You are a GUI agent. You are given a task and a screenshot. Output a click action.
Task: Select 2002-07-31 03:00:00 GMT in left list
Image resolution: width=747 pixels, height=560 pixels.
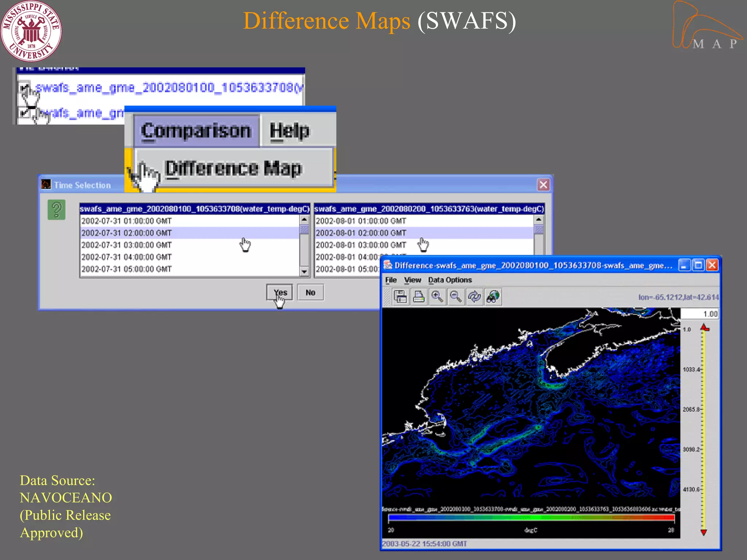(x=190, y=245)
